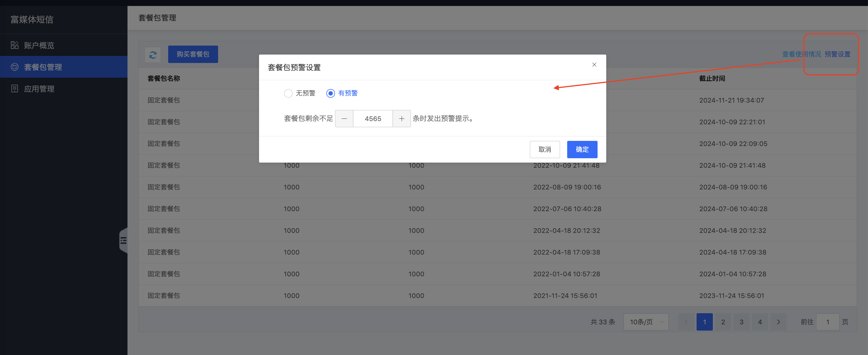868x355 pixels.
Task: Click the 应用管理 sidebar icon
Action: coord(14,89)
